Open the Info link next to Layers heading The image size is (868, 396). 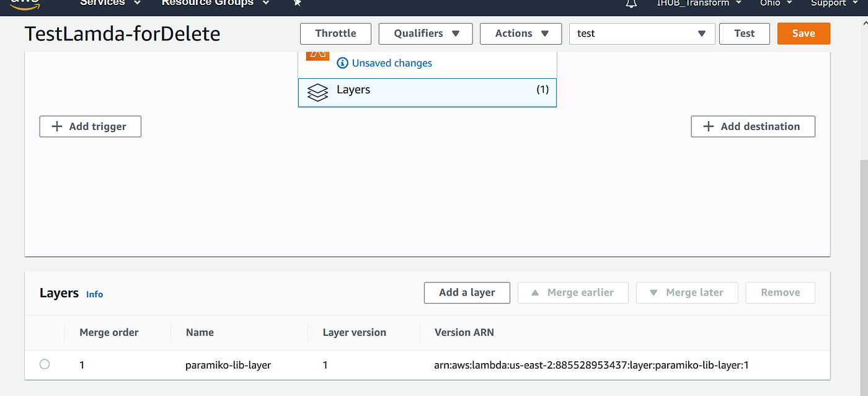(x=94, y=294)
